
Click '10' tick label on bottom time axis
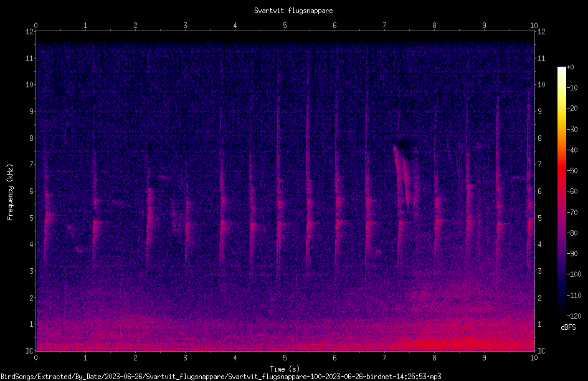(x=534, y=358)
